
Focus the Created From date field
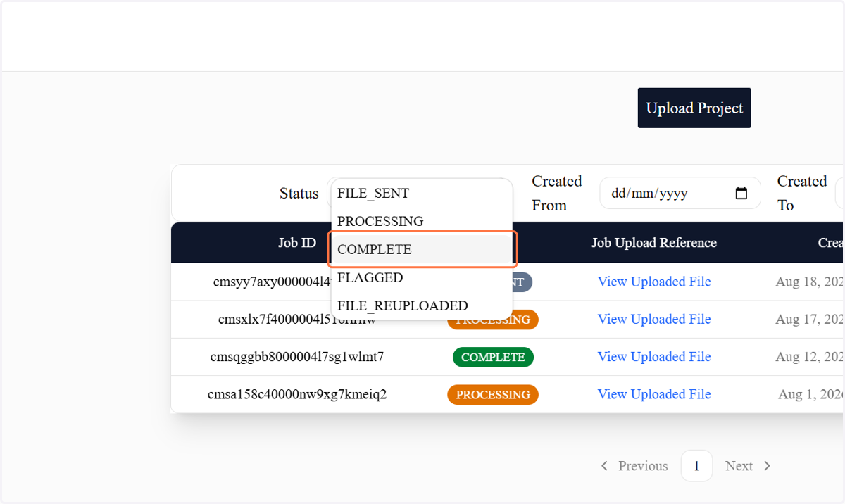tap(680, 193)
